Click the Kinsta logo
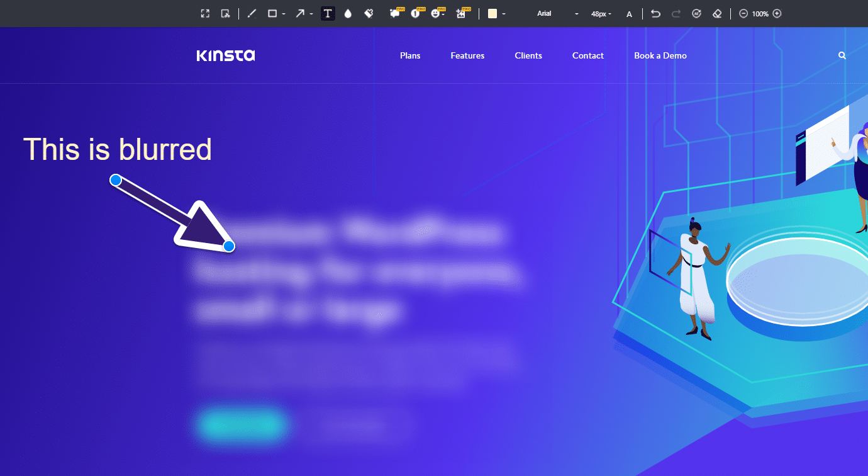 click(x=226, y=55)
